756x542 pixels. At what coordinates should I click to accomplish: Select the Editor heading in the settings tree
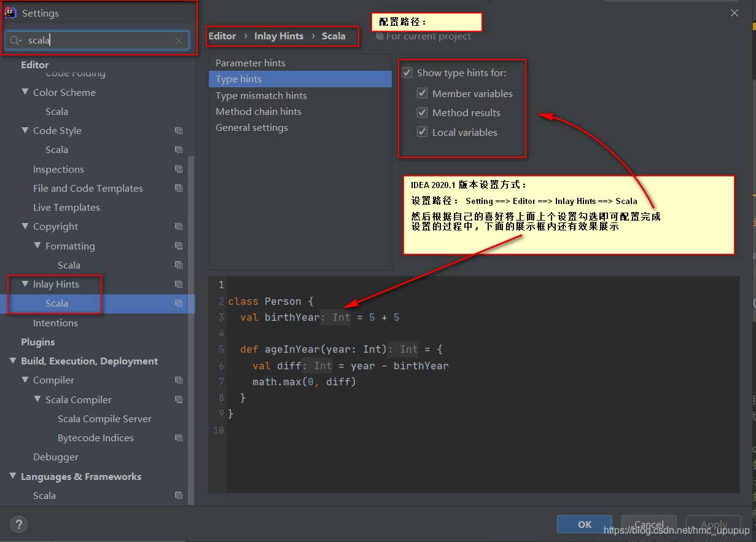(35, 65)
